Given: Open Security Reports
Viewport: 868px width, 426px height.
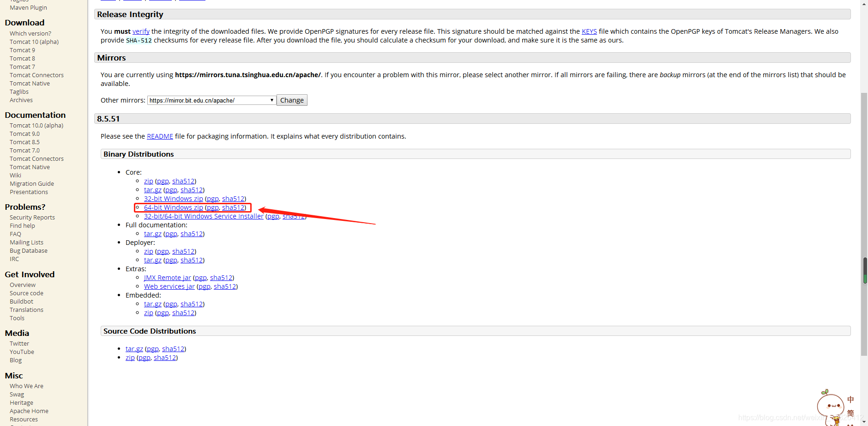Looking at the screenshot, I should [x=32, y=217].
